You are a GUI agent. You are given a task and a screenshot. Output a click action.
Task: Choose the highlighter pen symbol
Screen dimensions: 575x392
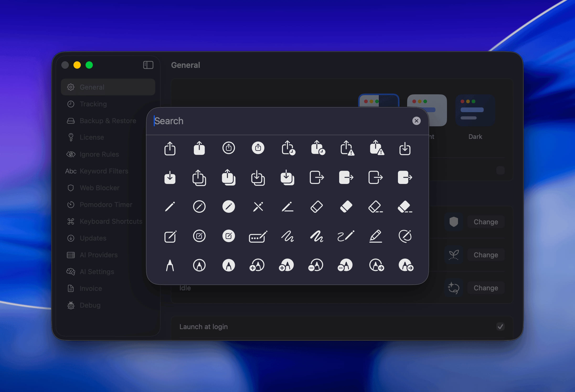375,236
